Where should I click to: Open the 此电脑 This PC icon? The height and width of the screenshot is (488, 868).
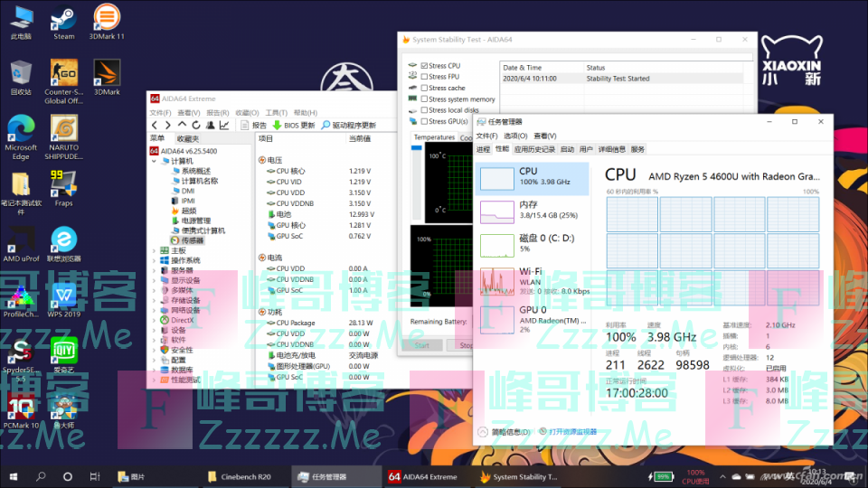coord(21,23)
